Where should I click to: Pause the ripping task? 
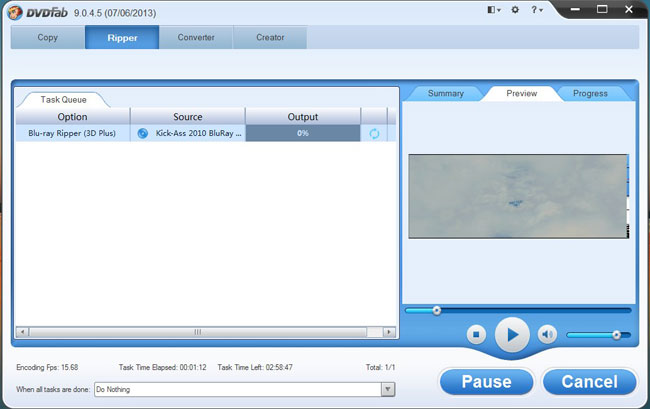486,382
